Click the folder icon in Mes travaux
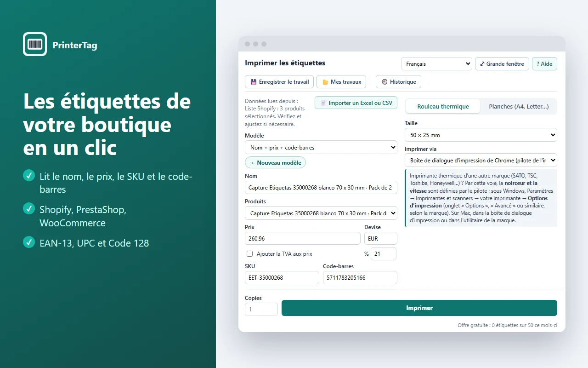 point(325,82)
